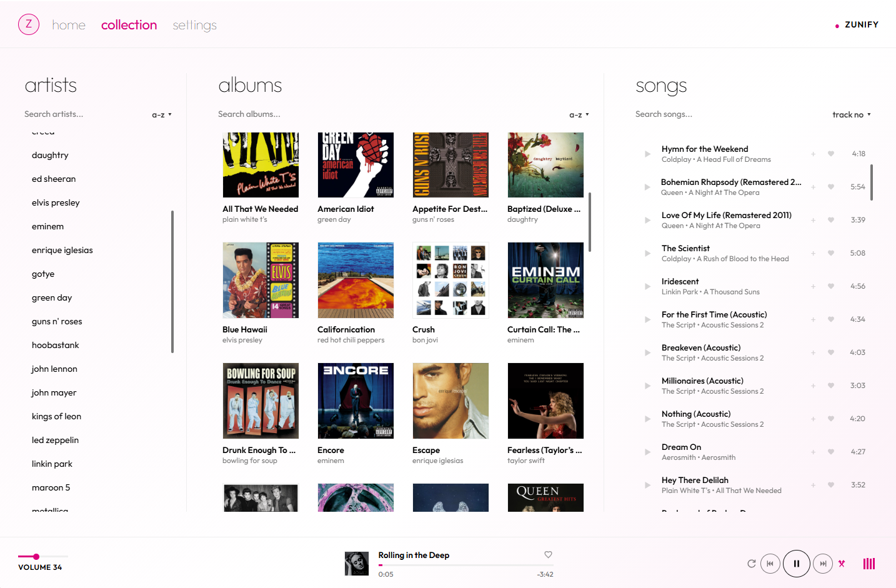Viewport: 896px width, 588px height.
Task: Open Escape album cover
Action: pyautogui.click(x=450, y=401)
